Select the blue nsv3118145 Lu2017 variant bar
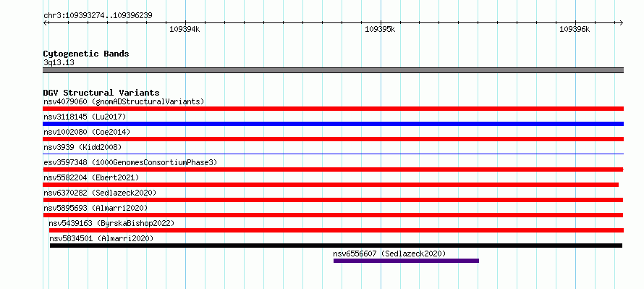The height and width of the screenshot is (289, 644). [333, 124]
